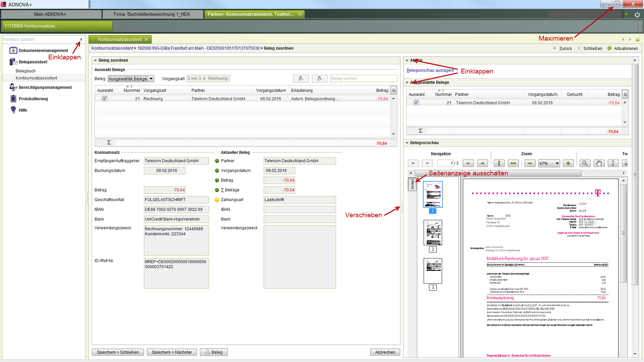Viewport: 644px width, 362px height.
Task: Activate the hand pan tool
Action: (x=599, y=163)
